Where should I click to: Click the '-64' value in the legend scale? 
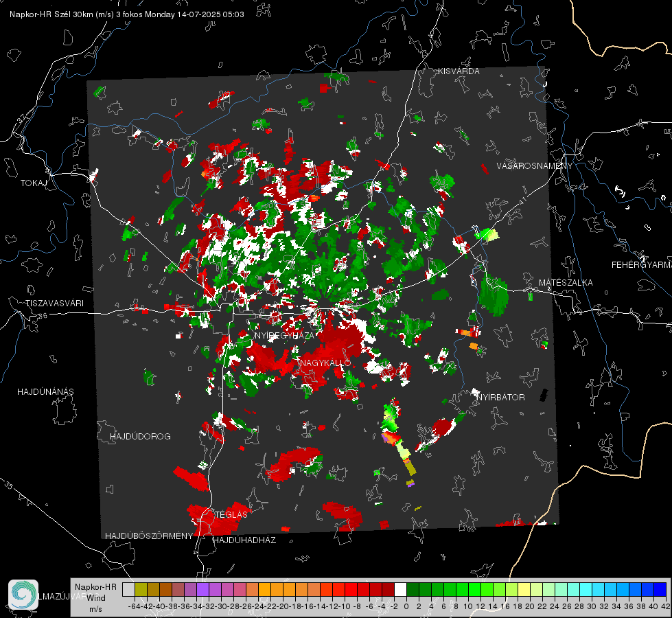pyautogui.click(x=134, y=606)
